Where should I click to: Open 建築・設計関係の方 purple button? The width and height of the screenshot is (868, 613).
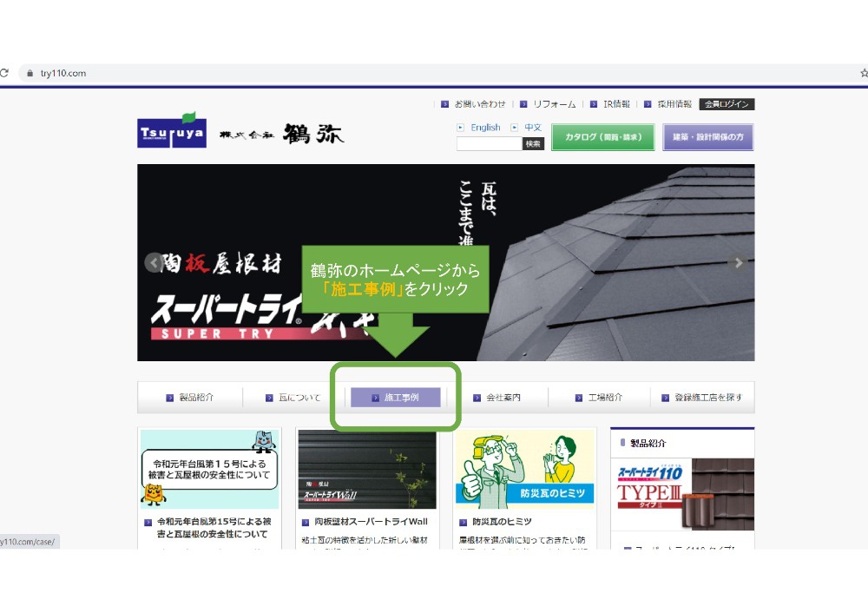tap(708, 137)
